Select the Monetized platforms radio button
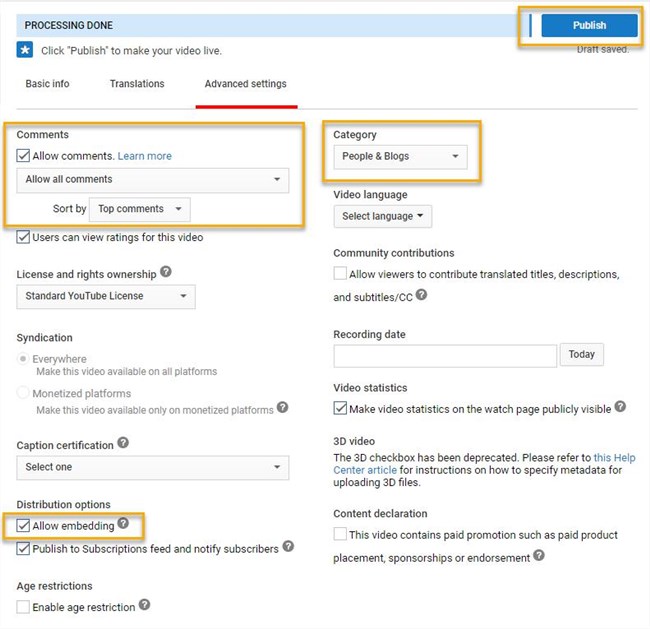The width and height of the screenshot is (650, 629). click(x=23, y=393)
